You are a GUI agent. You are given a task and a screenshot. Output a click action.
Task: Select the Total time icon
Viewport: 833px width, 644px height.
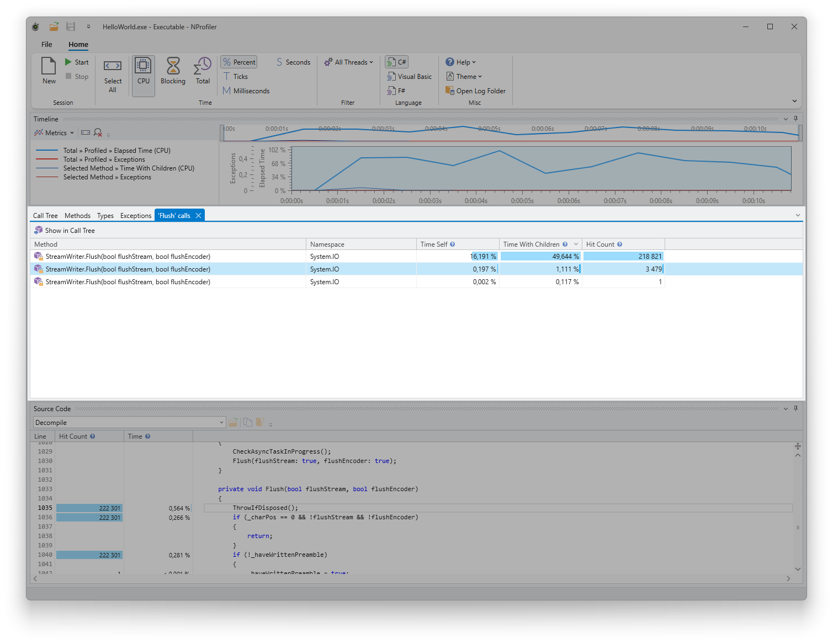[203, 66]
